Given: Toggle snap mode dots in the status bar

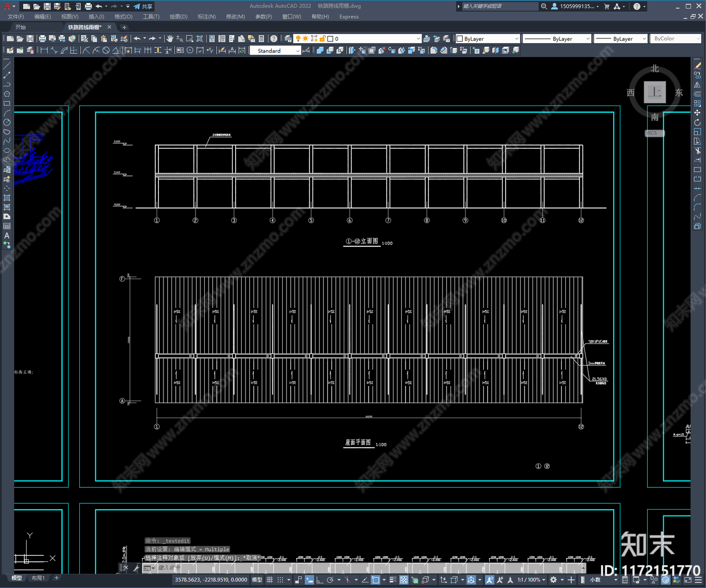Looking at the screenshot, I should [280, 580].
